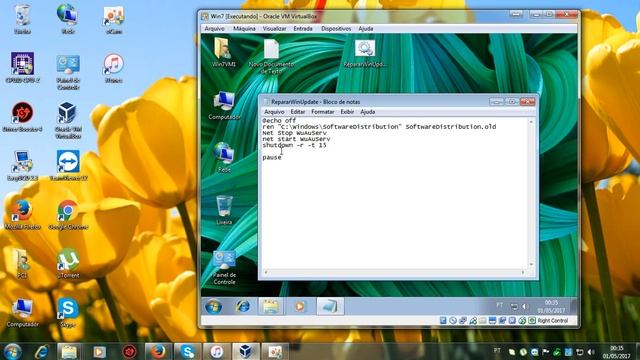Click Notepad horizontal scrollbar left arrow

[266, 272]
